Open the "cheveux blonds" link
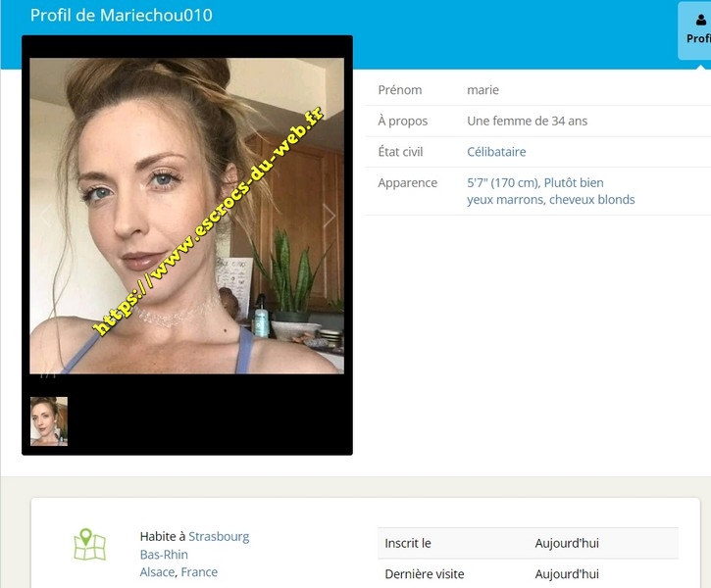This screenshot has height=588, width=711. pos(592,200)
